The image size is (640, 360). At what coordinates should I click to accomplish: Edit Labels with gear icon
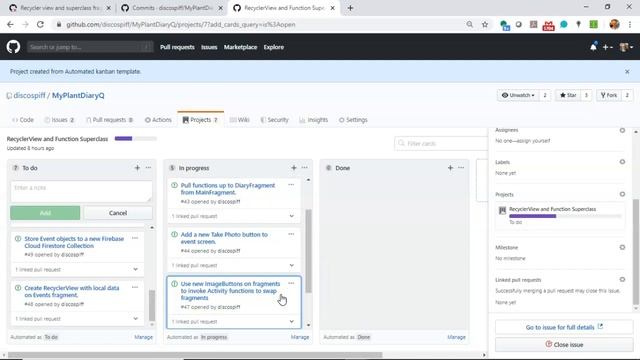[622, 162]
